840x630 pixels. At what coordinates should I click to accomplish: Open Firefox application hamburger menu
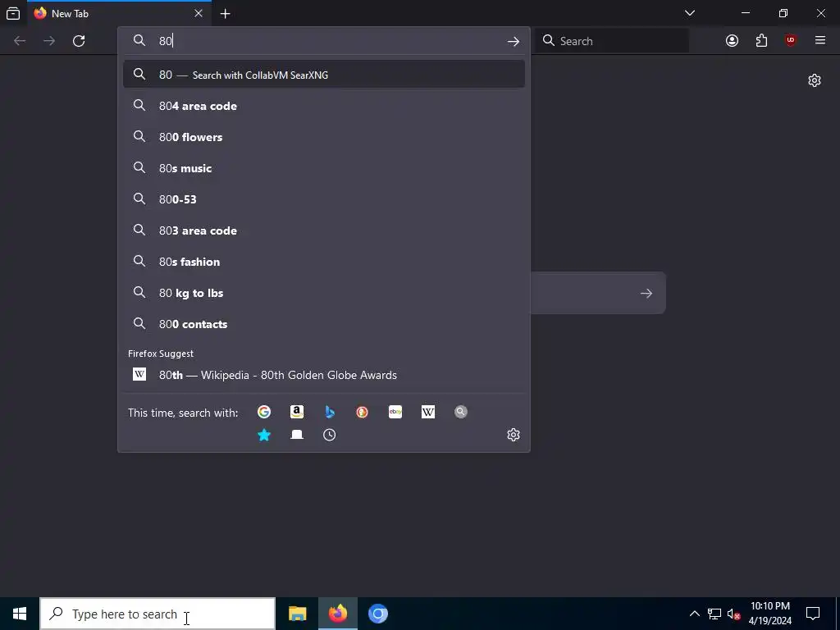[x=820, y=41]
